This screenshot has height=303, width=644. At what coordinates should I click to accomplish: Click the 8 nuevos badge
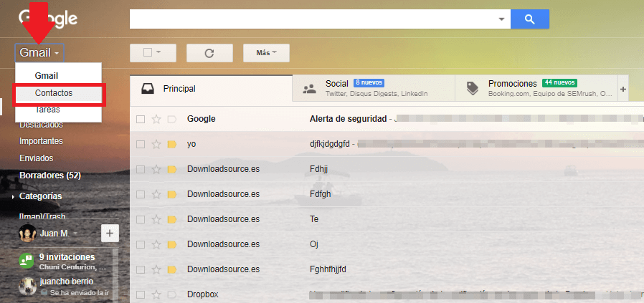point(369,83)
